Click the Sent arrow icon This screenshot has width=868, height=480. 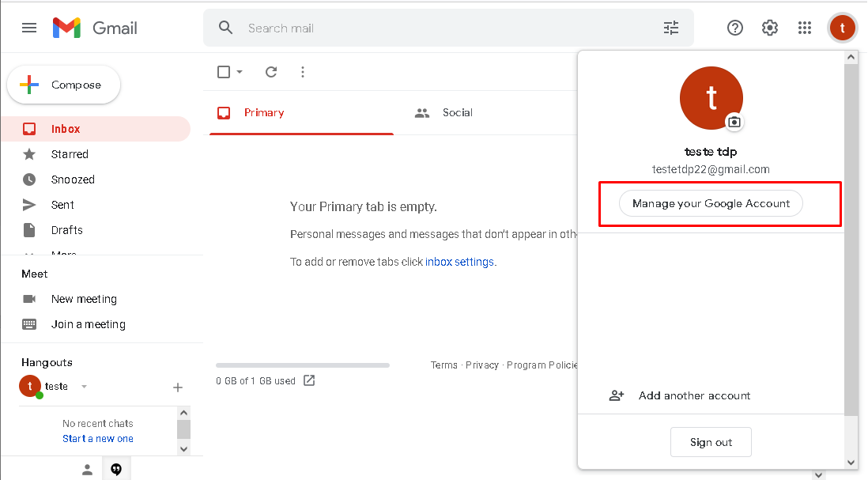(x=29, y=205)
